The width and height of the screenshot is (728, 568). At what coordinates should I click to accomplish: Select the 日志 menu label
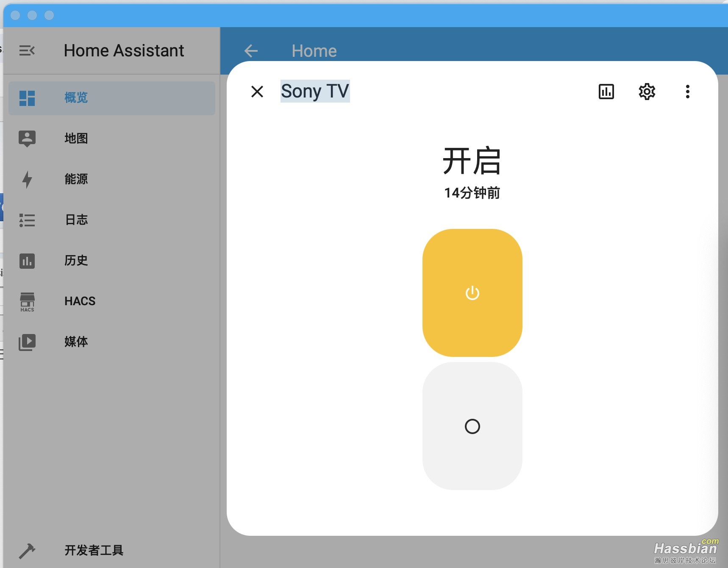[76, 220]
